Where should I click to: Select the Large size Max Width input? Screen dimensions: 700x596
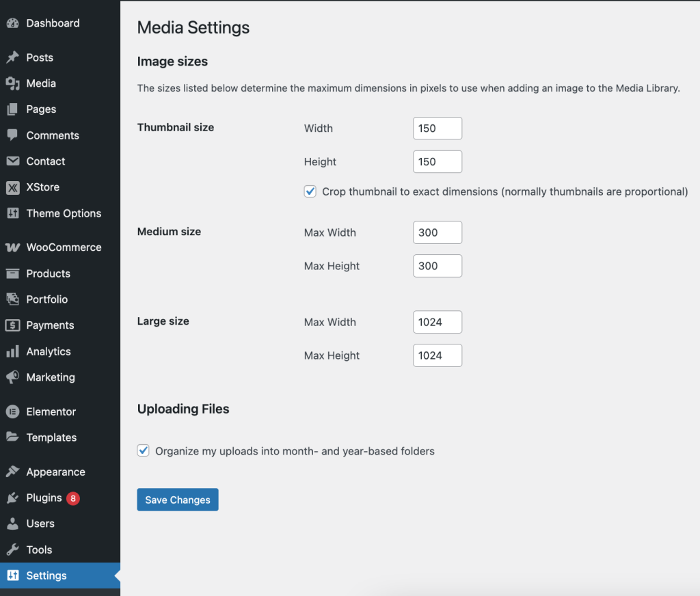(x=437, y=322)
